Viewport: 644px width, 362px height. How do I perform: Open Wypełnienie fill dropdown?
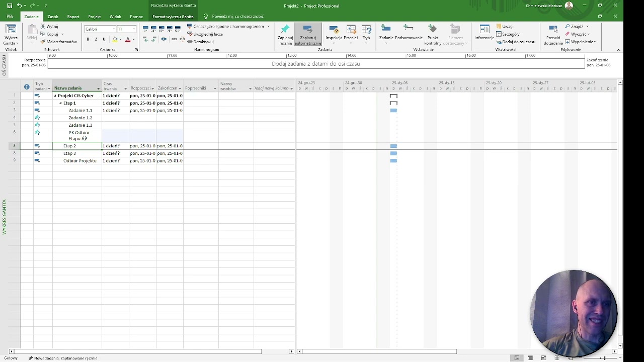coord(581,42)
